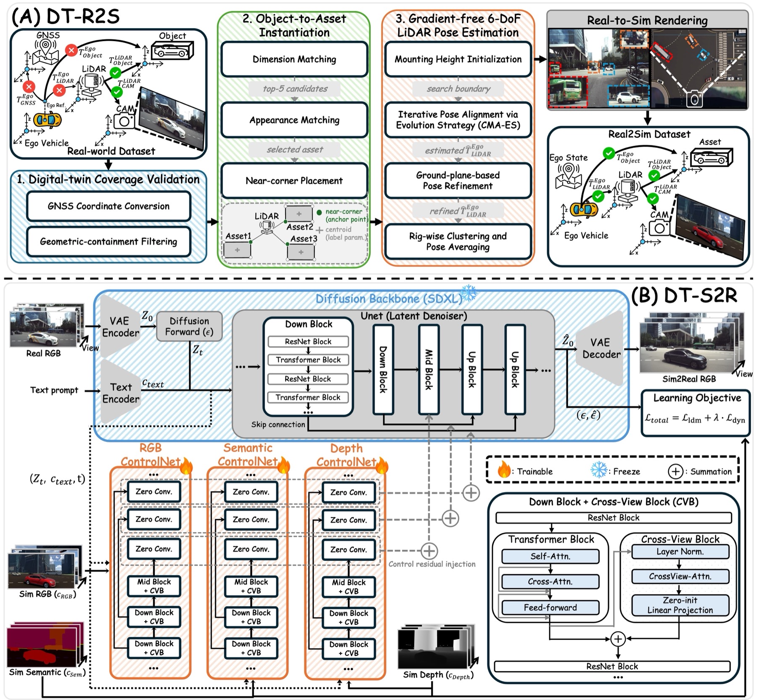Click the Asset 3D car icon in Real2Sim Dataset
757x700 pixels.
pyautogui.click(x=712, y=158)
